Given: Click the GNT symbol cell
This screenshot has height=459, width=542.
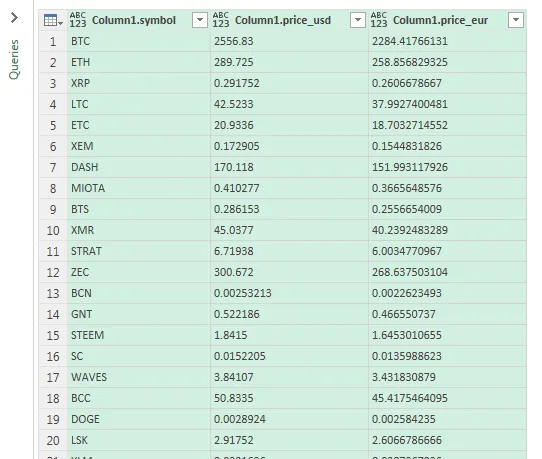Looking at the screenshot, I should (x=139, y=314).
